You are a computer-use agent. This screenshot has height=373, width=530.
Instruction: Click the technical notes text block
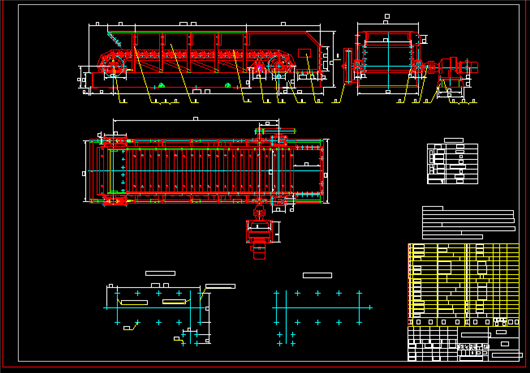469,223
